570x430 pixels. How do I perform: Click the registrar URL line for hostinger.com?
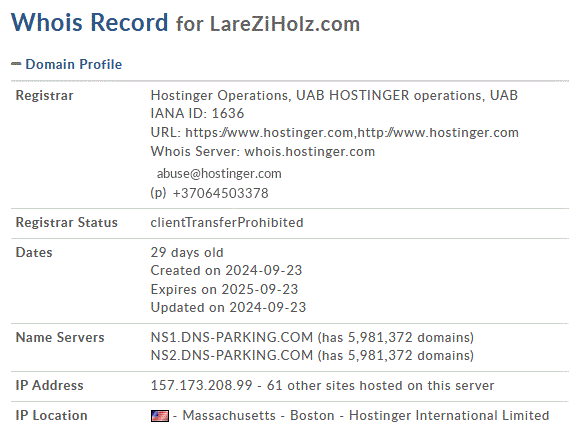coord(334,133)
